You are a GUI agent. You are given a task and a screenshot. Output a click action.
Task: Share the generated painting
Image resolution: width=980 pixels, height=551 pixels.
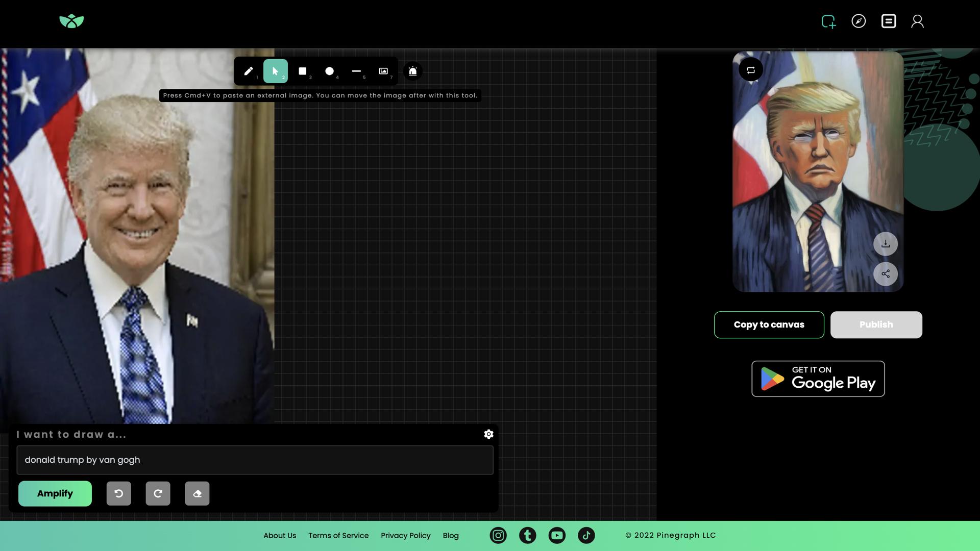click(x=886, y=274)
